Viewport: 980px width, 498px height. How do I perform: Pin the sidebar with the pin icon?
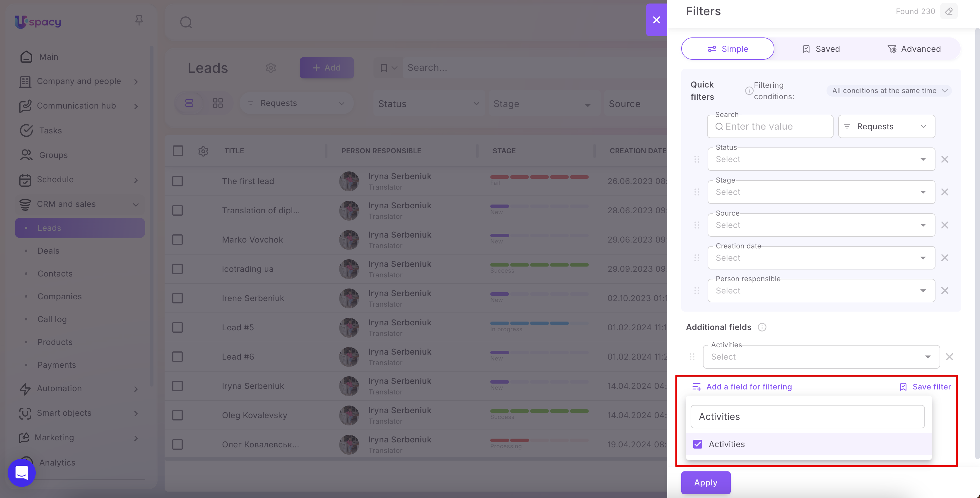[x=139, y=20]
